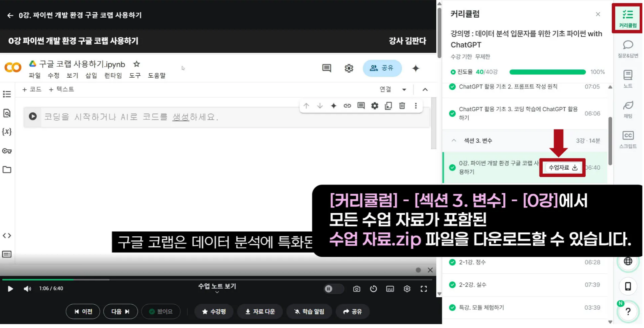Open the 질문&답변 Q&A sidebar tab

[628, 49]
